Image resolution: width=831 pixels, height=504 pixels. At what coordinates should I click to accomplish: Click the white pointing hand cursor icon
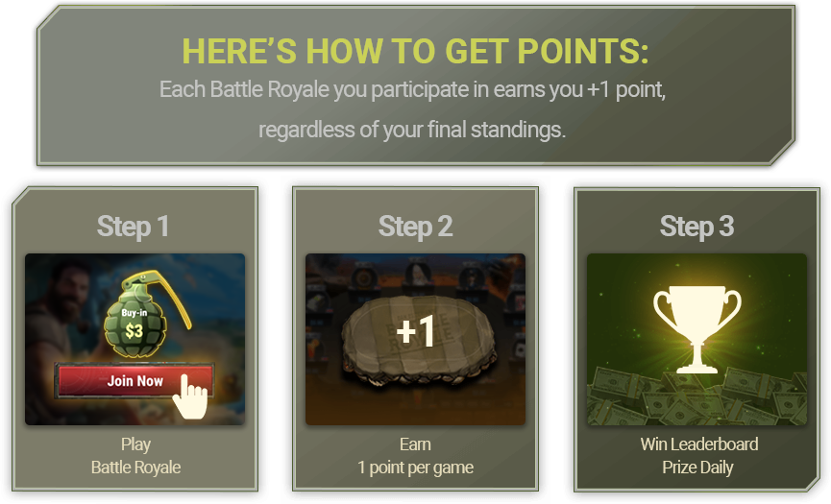pos(189,396)
